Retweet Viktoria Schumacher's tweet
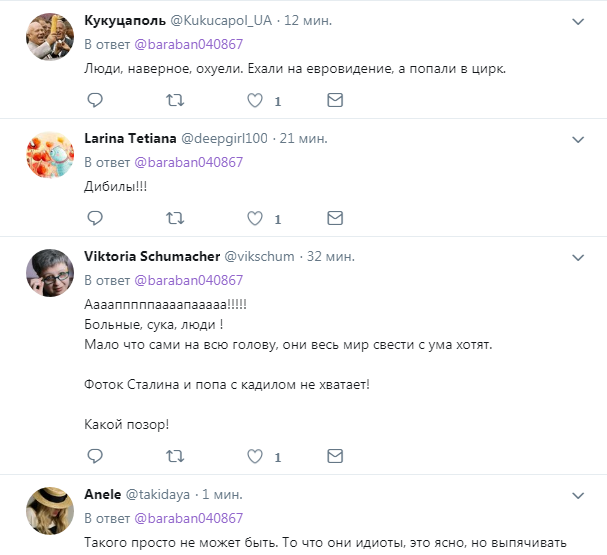The width and height of the screenshot is (607, 555). (174, 455)
